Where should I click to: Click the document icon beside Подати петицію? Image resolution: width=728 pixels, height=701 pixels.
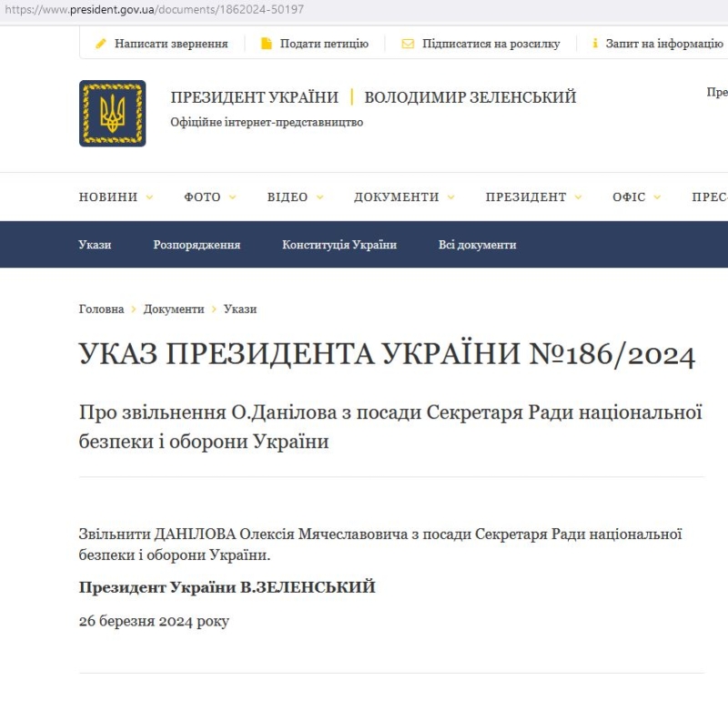[267, 44]
